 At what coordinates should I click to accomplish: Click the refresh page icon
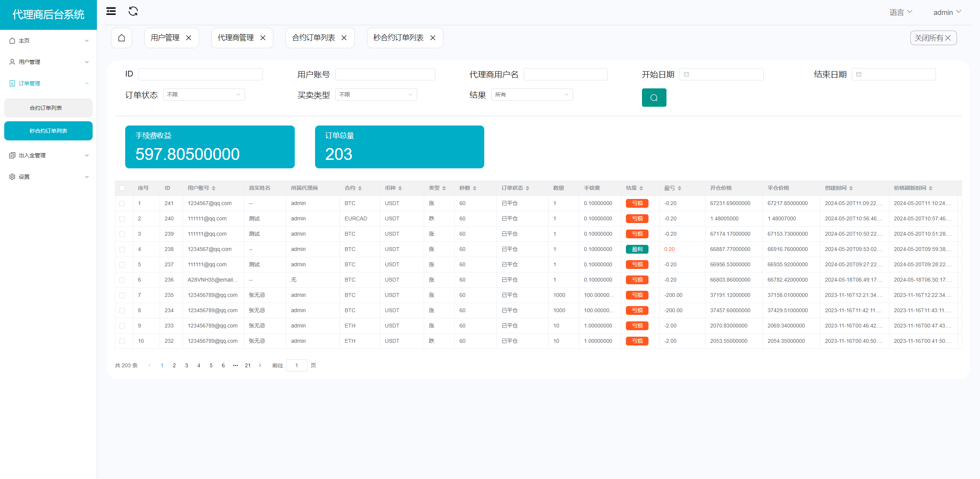pos(133,11)
